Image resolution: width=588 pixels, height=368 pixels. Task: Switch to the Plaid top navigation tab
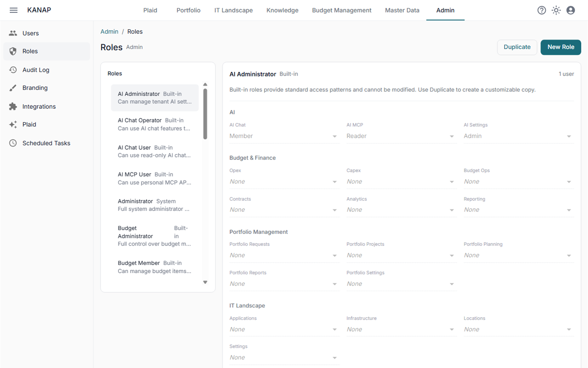(x=150, y=10)
